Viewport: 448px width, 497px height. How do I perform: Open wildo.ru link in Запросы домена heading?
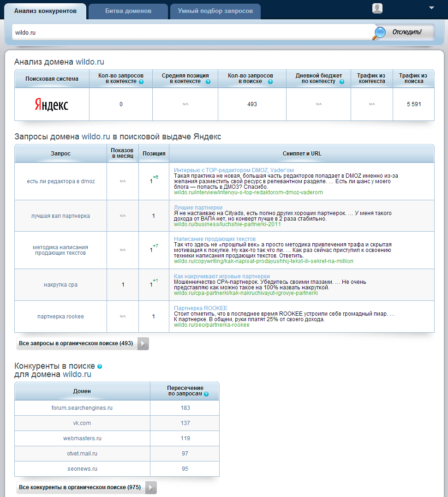click(96, 137)
